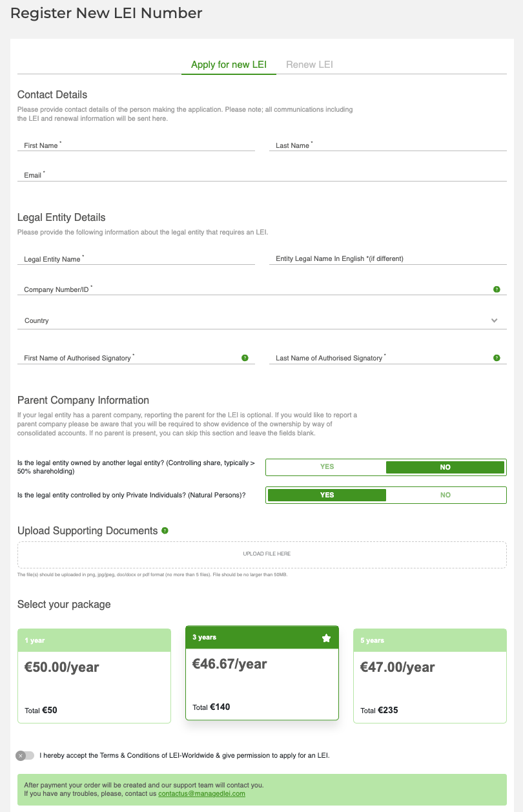The height and width of the screenshot is (812, 523).
Task: Click help icon next to Upload Supporting Documents
Action: [165, 531]
